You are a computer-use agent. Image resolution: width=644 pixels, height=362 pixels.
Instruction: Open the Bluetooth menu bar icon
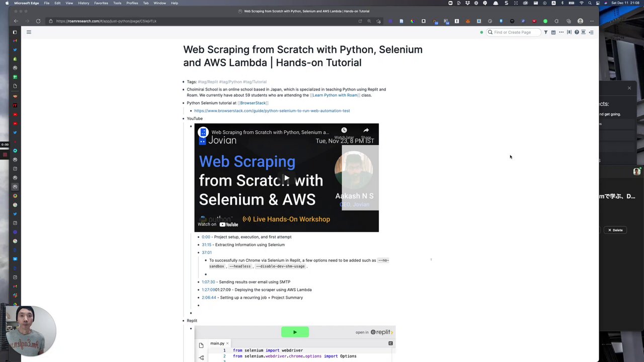coord(562,3)
